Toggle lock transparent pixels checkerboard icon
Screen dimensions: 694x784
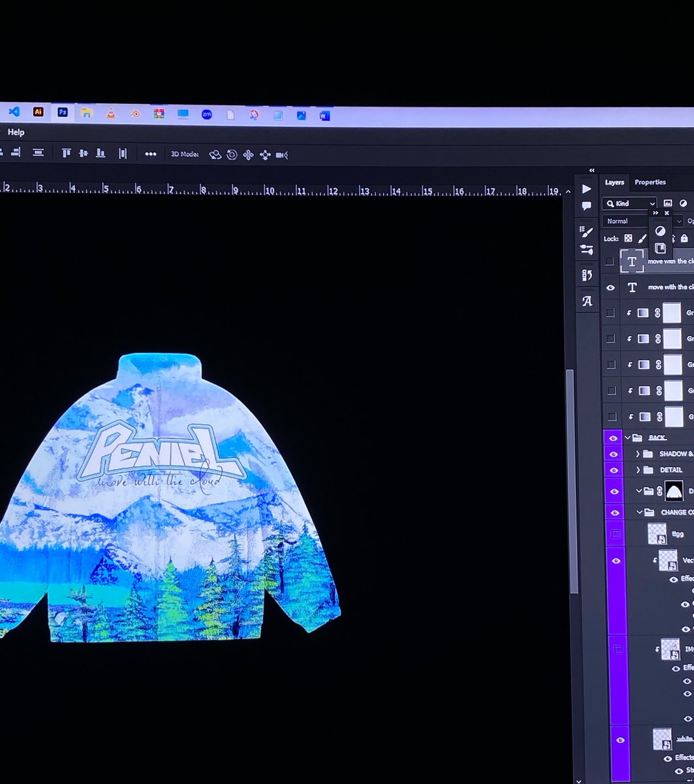(x=628, y=238)
